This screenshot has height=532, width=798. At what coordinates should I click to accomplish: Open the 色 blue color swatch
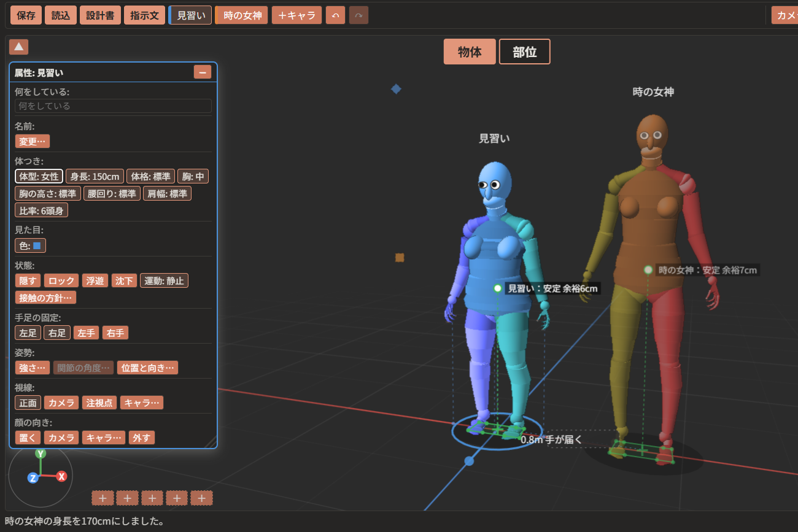click(x=31, y=245)
